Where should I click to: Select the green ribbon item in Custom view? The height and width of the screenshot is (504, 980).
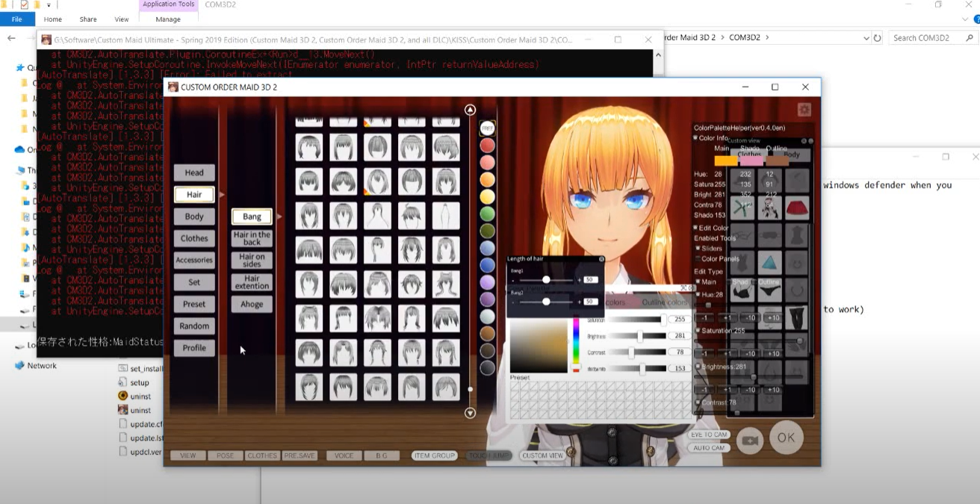pyautogui.click(x=742, y=208)
